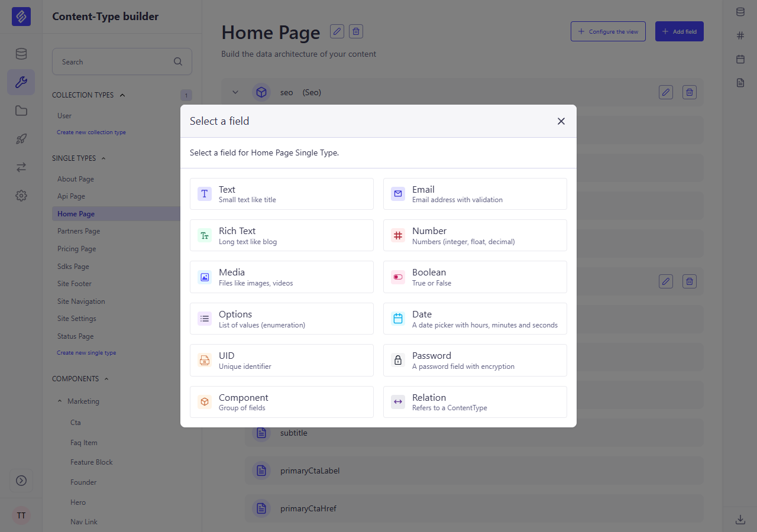Expand the sidebar with circled arrow icon
757x532 pixels.
21,481
